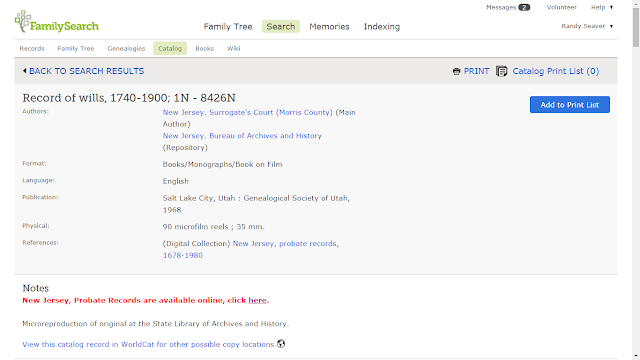Open the Catalog Print List (0) link

tap(556, 71)
